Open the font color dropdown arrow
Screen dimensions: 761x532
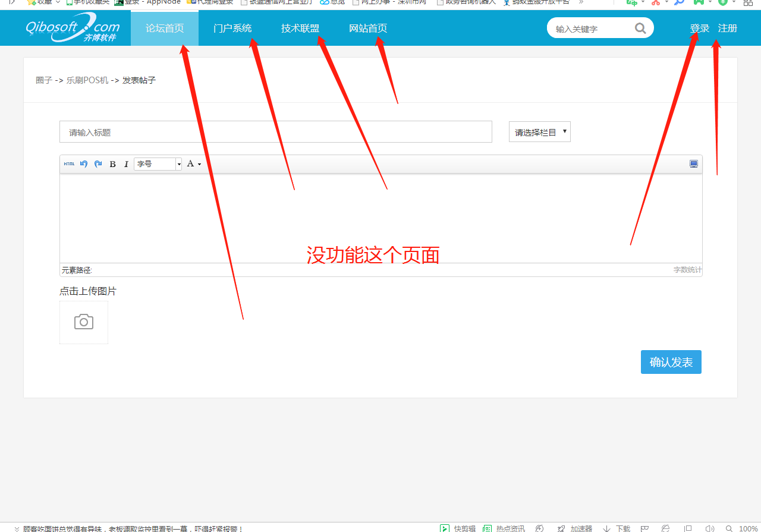(x=199, y=164)
